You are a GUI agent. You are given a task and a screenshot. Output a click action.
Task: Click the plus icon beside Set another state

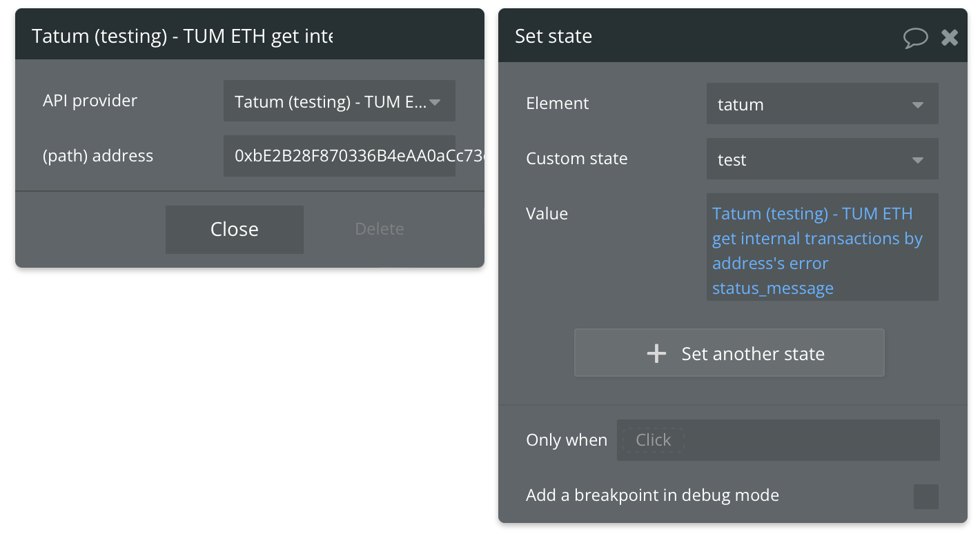tap(656, 354)
